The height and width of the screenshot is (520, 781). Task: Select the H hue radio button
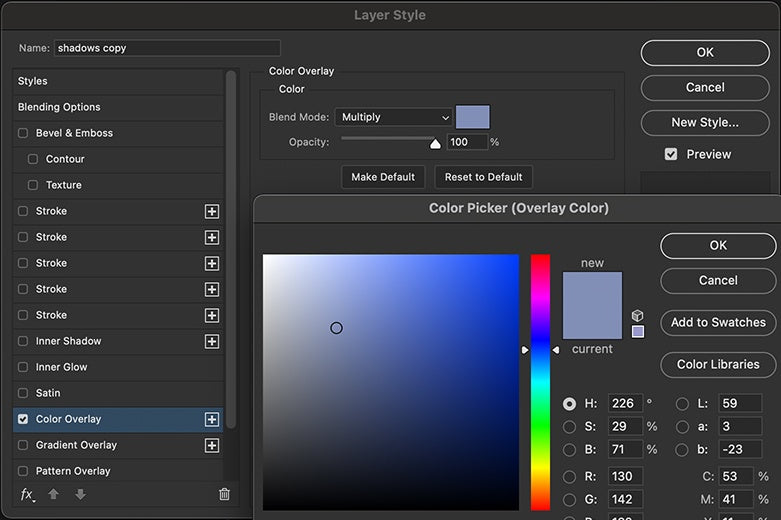569,403
